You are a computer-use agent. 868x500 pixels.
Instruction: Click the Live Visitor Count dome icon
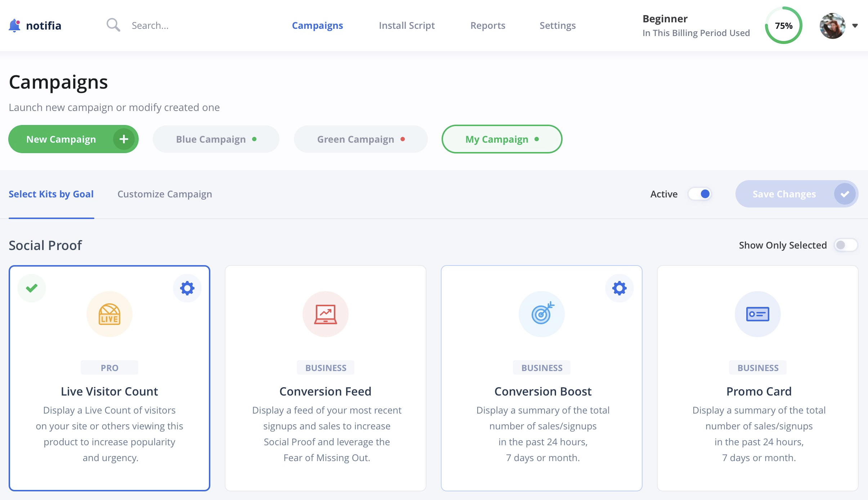[109, 314]
